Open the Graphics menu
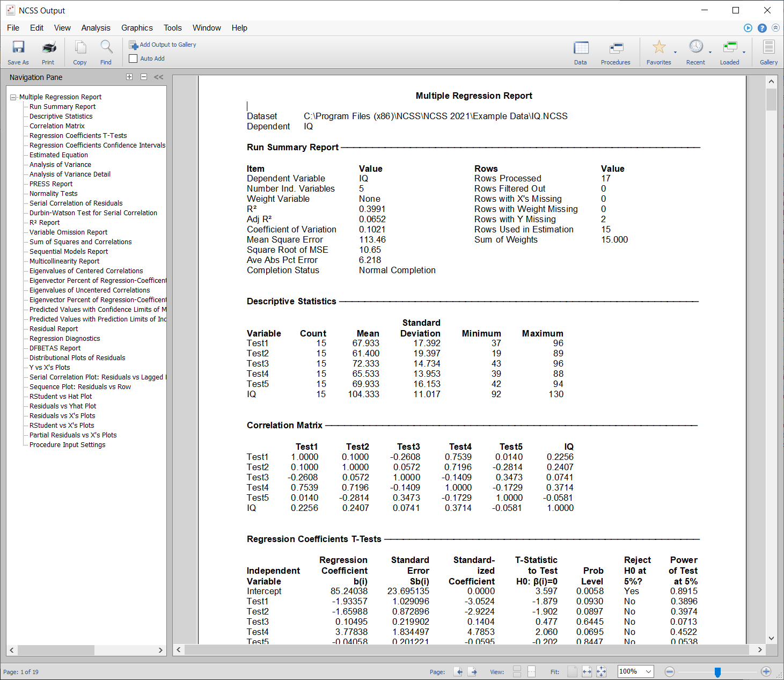 tap(137, 28)
